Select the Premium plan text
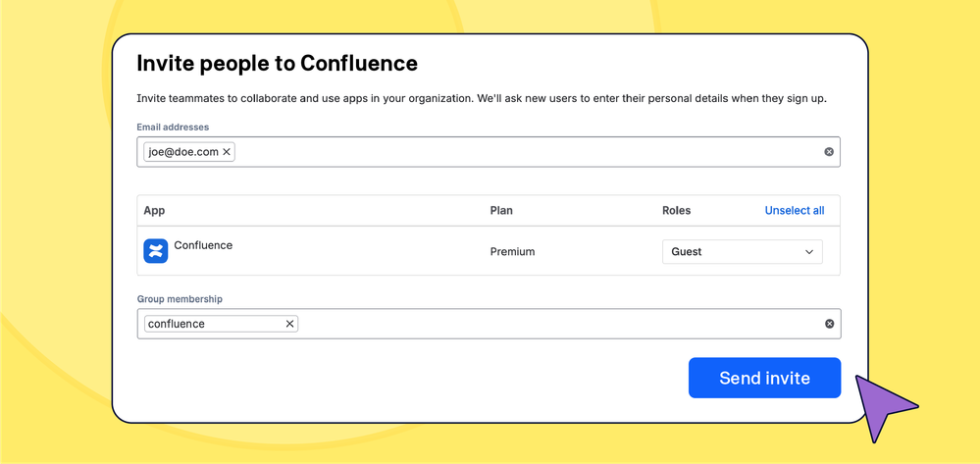Image resolution: width=980 pixels, height=464 pixels. pos(512,252)
